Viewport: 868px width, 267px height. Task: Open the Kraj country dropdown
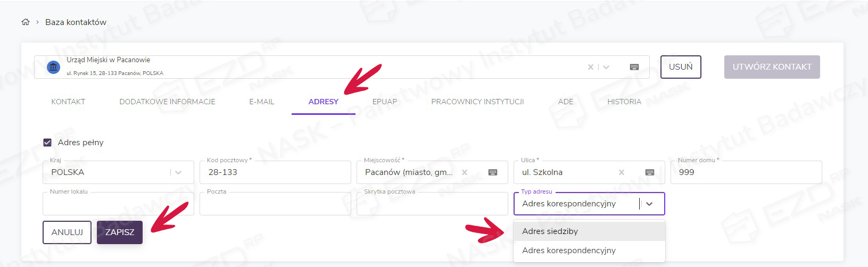[x=178, y=172]
